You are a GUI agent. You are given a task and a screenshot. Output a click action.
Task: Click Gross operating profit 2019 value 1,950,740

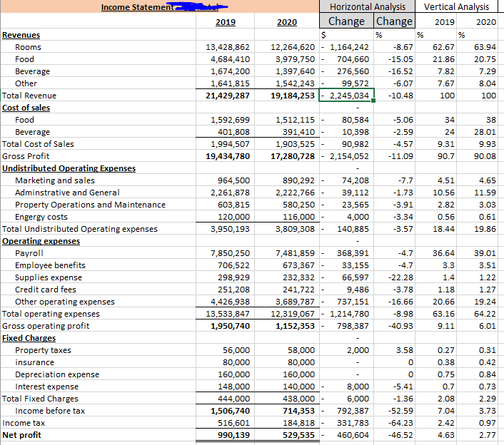(230, 326)
